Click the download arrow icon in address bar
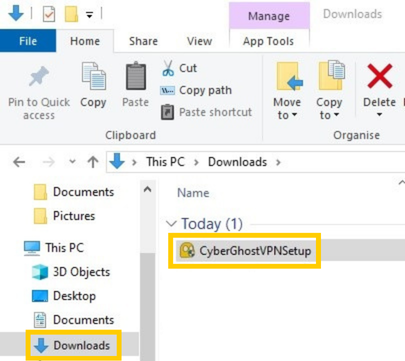This screenshot has height=361, width=405. pyautogui.click(x=117, y=162)
